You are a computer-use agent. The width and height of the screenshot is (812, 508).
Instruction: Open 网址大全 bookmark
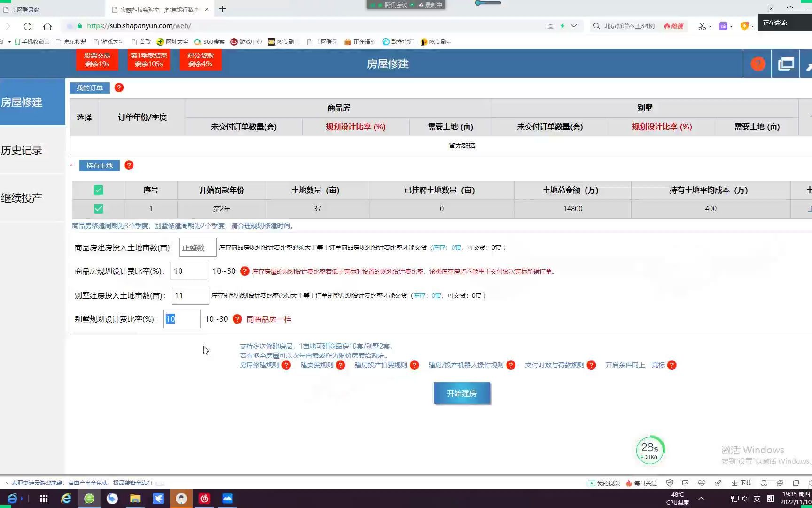(172, 42)
